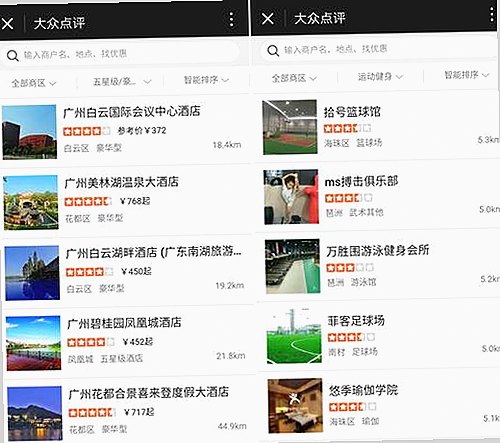The width and height of the screenshot is (500, 443).
Task: Tap star rating of 广州碧桂园凤凰城酒店
Action: point(91,342)
